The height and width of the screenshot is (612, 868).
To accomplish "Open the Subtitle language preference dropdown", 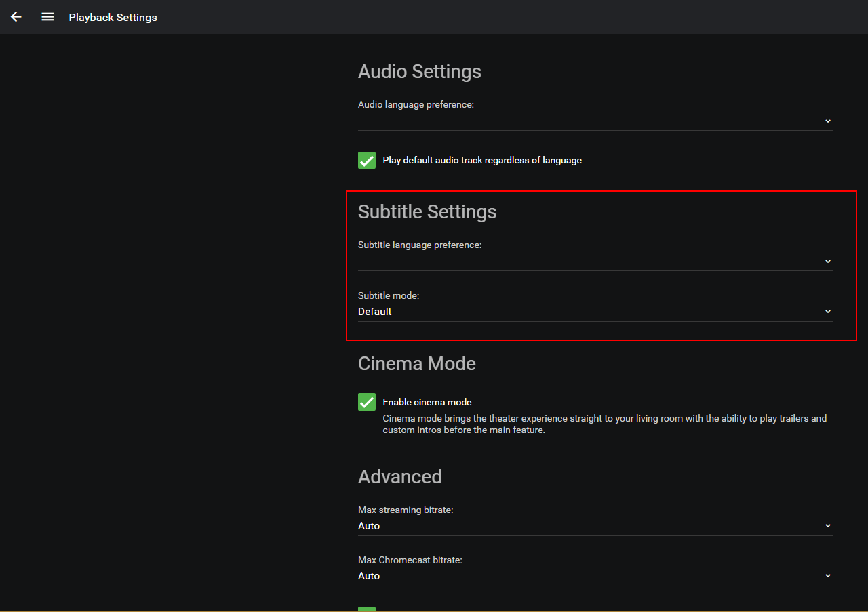I will [595, 261].
